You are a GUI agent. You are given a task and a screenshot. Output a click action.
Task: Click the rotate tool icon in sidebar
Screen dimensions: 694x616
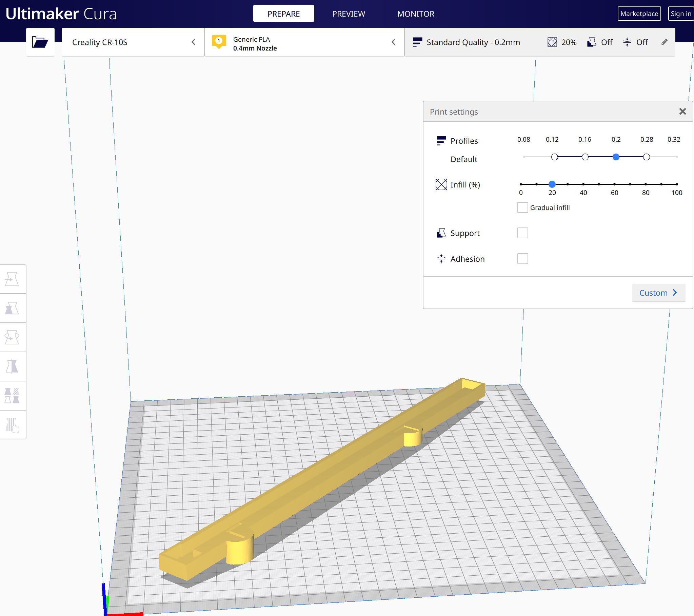13,337
